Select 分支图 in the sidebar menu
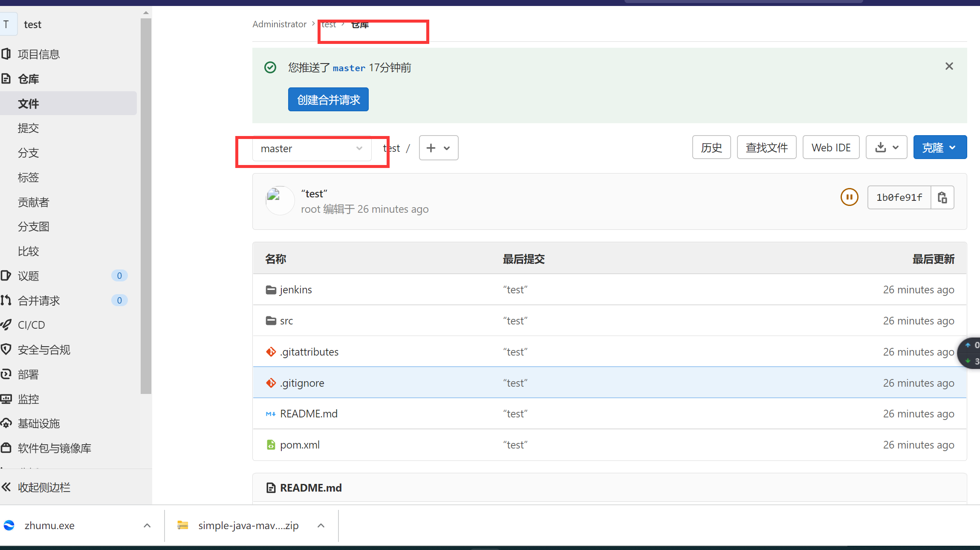Screen dimensions: 980x550 [34, 226]
